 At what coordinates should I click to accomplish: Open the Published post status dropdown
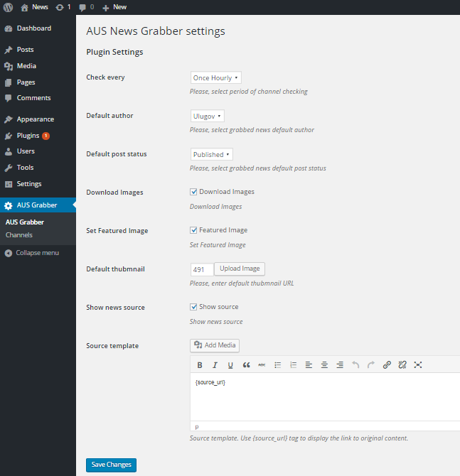point(212,154)
